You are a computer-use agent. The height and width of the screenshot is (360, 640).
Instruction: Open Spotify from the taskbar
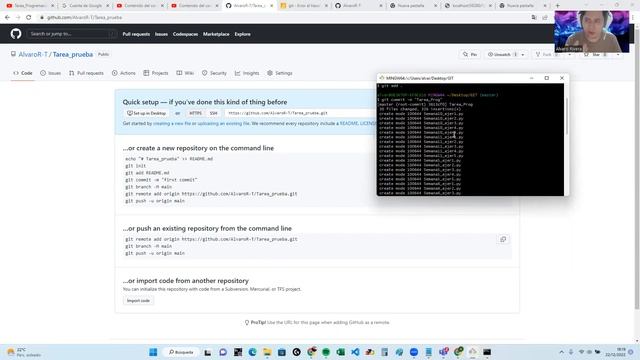326,352
